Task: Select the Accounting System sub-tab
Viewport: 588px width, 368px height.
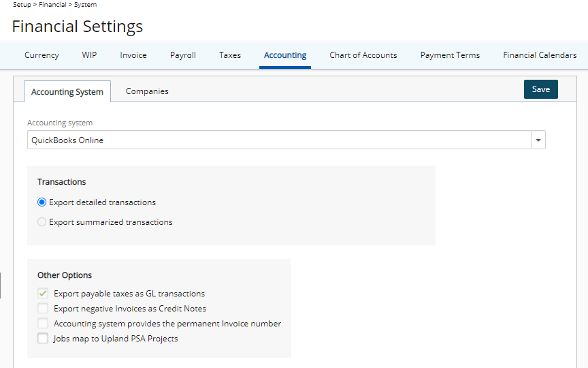Action: click(67, 91)
